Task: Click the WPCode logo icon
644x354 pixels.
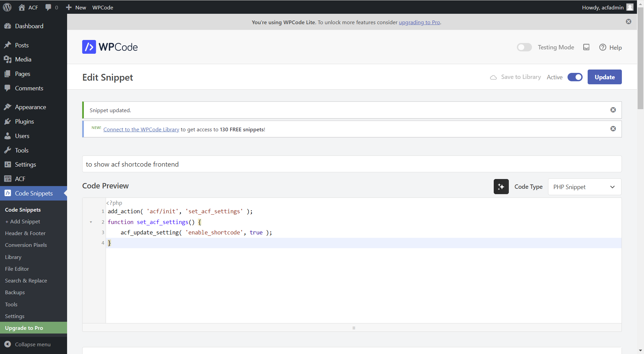Action: 89,47
